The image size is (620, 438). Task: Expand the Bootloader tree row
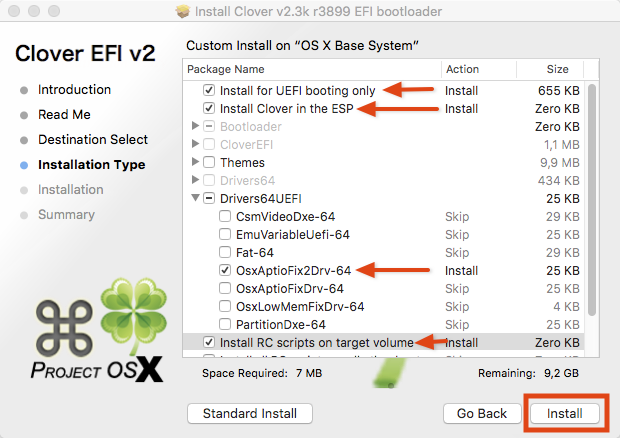(x=195, y=126)
